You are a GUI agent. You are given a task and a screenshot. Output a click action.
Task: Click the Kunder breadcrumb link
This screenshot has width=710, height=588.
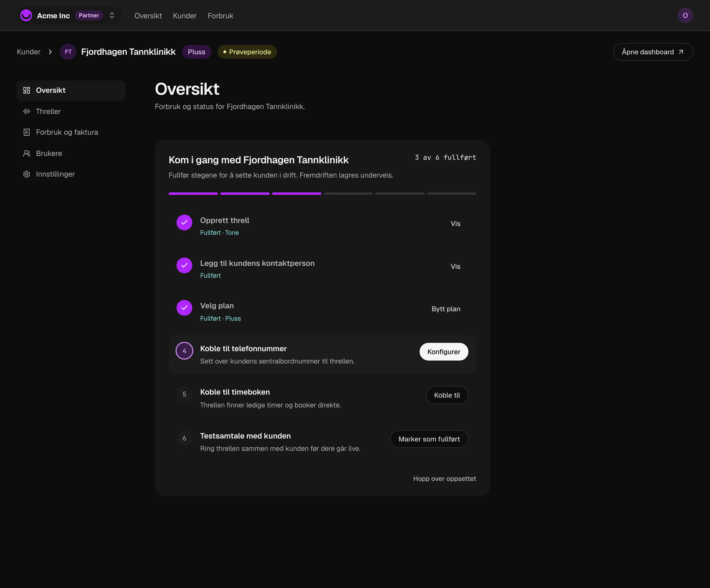click(x=29, y=52)
